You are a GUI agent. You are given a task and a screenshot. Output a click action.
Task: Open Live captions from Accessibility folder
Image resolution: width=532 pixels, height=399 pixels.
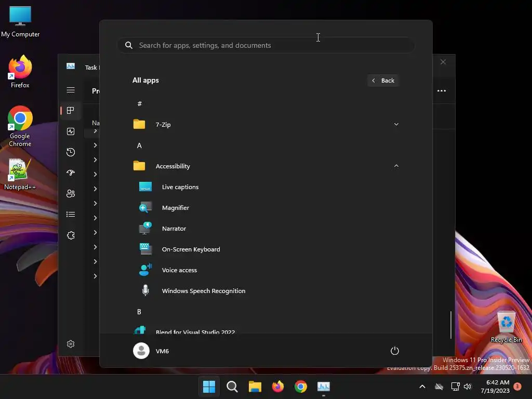265,187
